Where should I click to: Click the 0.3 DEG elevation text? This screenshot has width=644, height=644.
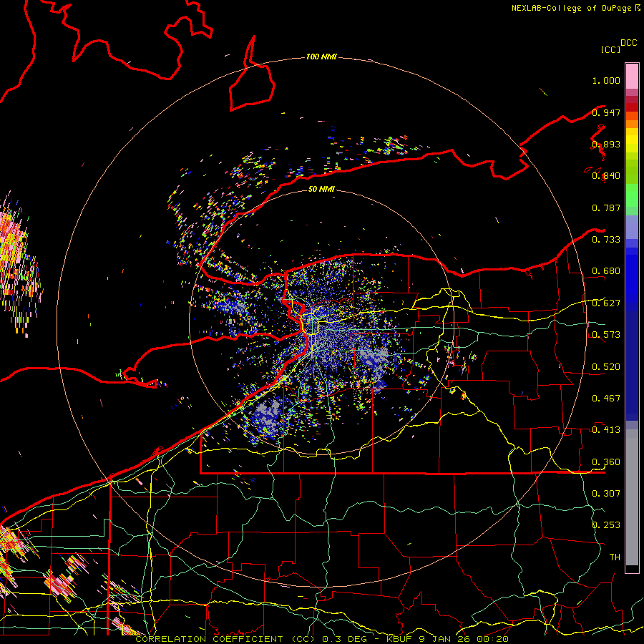345,639
